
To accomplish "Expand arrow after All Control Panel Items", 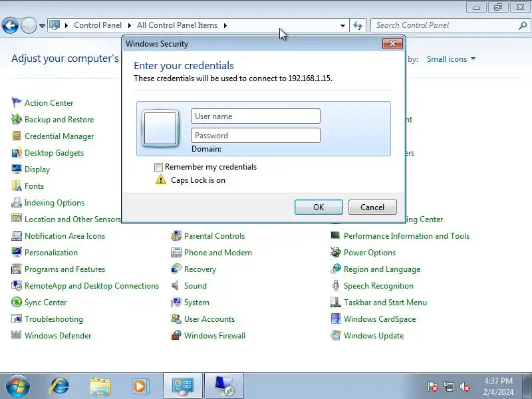I will click(x=225, y=25).
